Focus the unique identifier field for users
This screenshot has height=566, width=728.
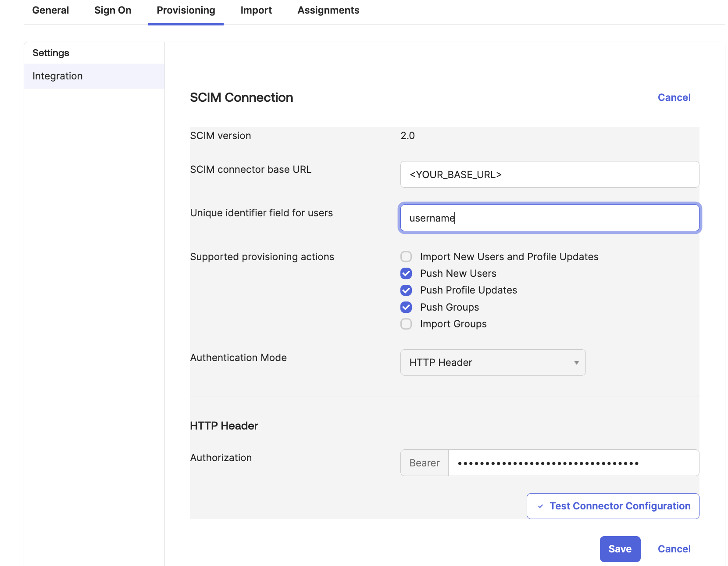pos(549,218)
